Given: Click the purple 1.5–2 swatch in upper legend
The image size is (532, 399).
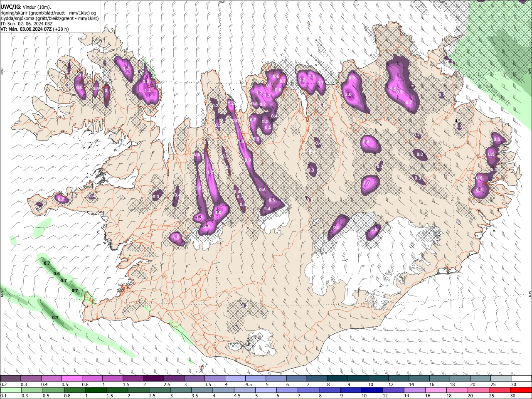Looking at the screenshot, I should click(133, 379).
